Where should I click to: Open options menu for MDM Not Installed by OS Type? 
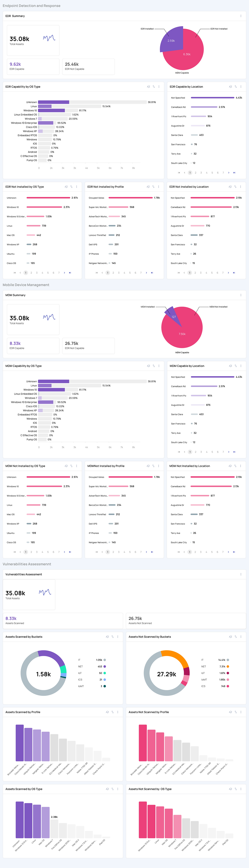coord(77,466)
